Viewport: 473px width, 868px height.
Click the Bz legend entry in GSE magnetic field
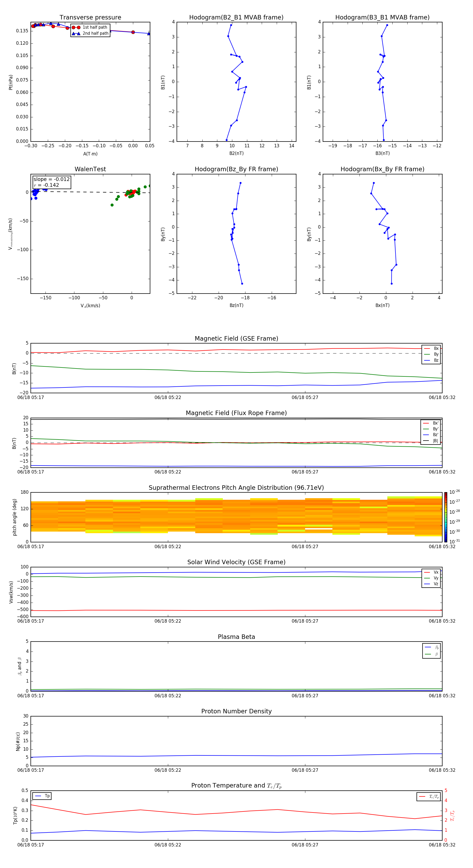click(431, 360)
